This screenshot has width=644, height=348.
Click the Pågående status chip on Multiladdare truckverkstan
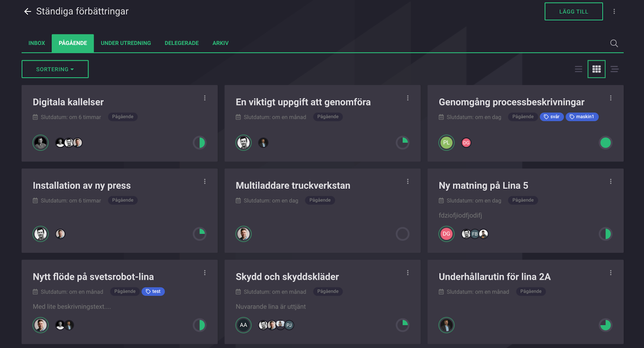pyautogui.click(x=320, y=200)
